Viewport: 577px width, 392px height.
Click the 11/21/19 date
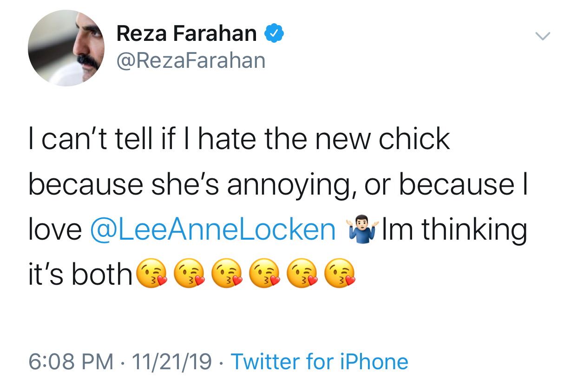point(172,362)
